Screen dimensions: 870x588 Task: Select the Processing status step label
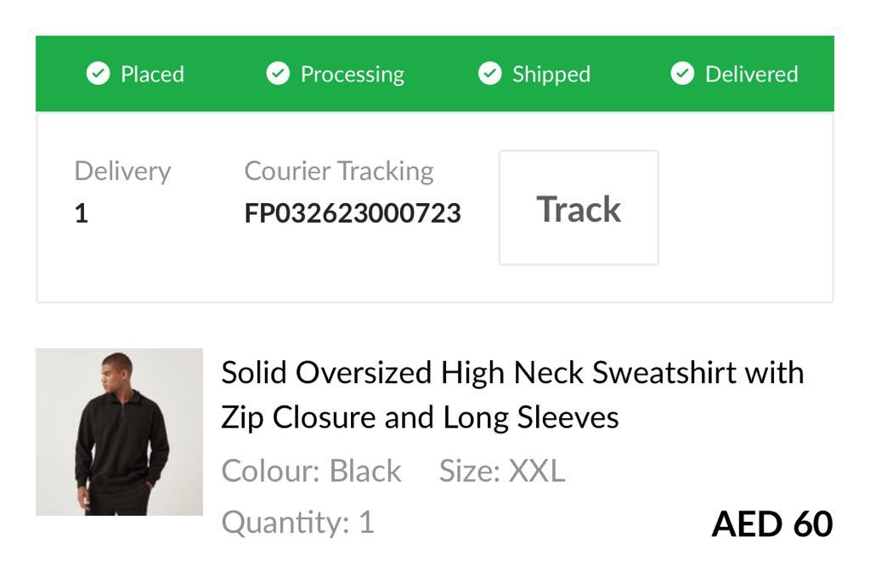352,74
